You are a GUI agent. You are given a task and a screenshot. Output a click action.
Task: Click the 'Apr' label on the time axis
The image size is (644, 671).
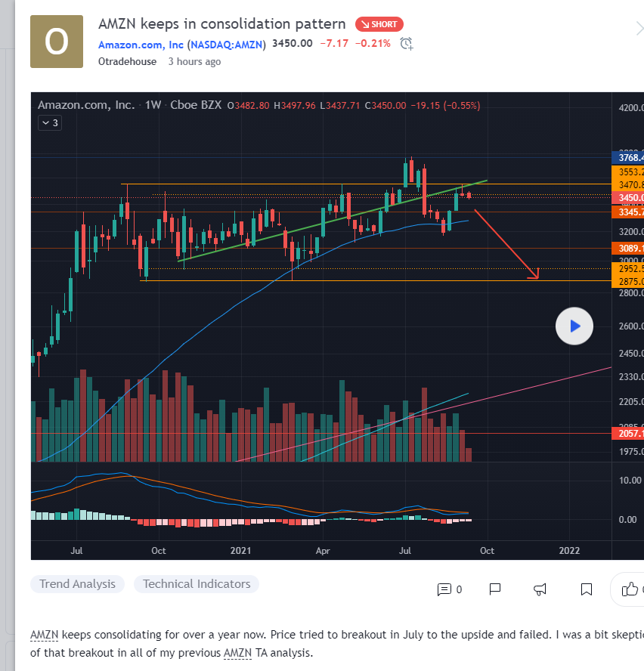323,551
